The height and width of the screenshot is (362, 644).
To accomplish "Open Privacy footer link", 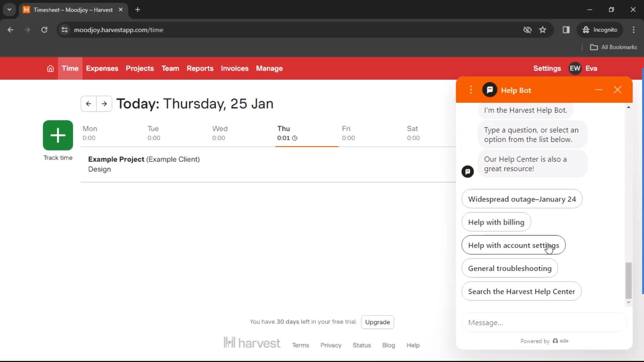I will [331, 345].
